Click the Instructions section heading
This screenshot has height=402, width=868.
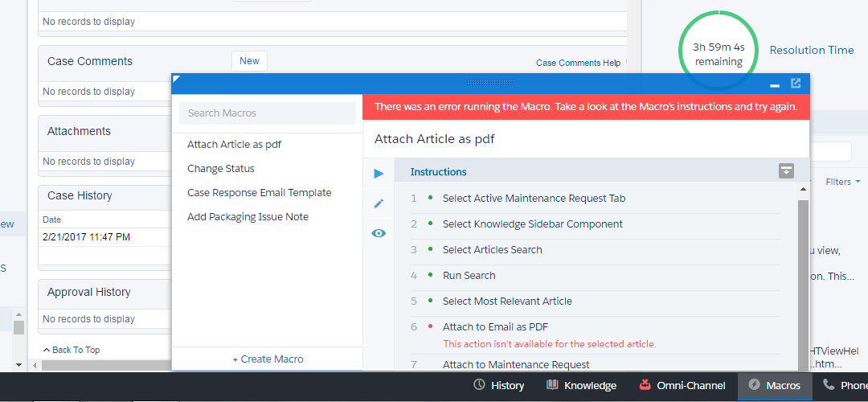tap(439, 171)
